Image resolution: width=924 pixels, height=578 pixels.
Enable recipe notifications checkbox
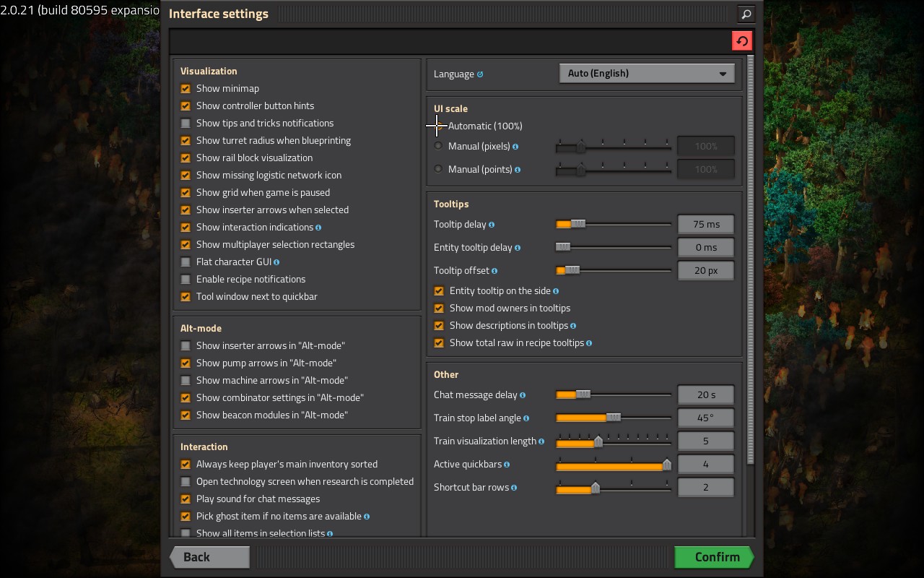click(x=186, y=280)
